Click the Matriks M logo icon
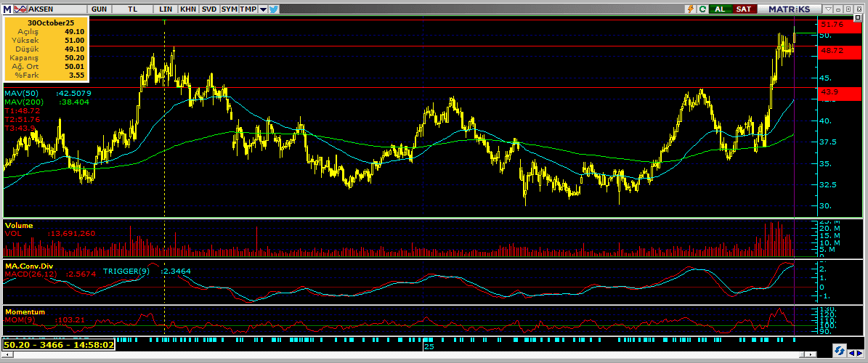The image size is (868, 363). (x=7, y=9)
